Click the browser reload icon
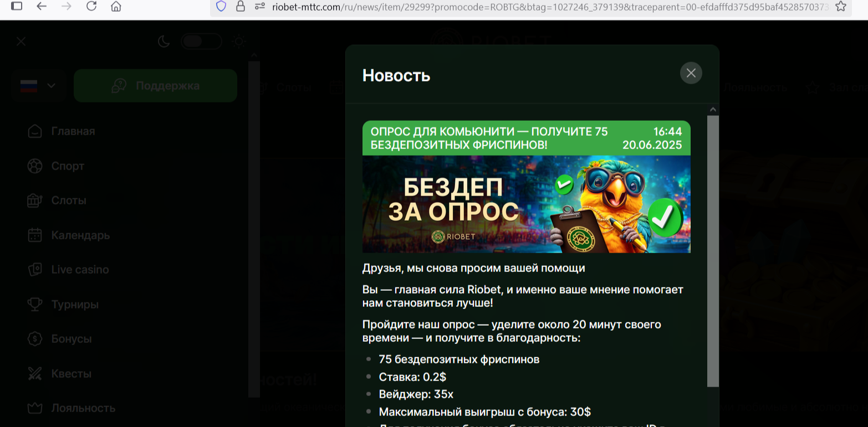Image resolution: width=868 pixels, height=427 pixels. (x=91, y=6)
